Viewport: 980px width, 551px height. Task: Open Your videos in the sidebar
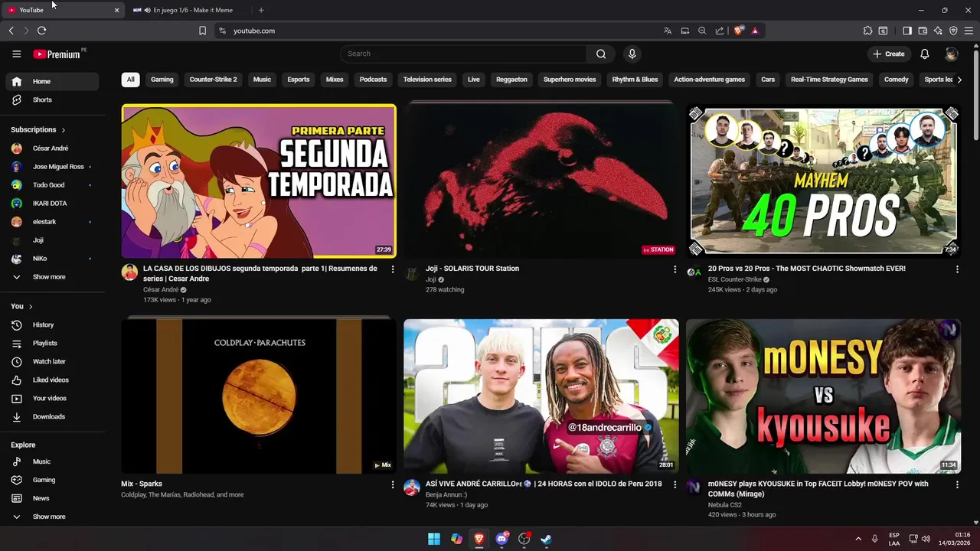(52, 398)
